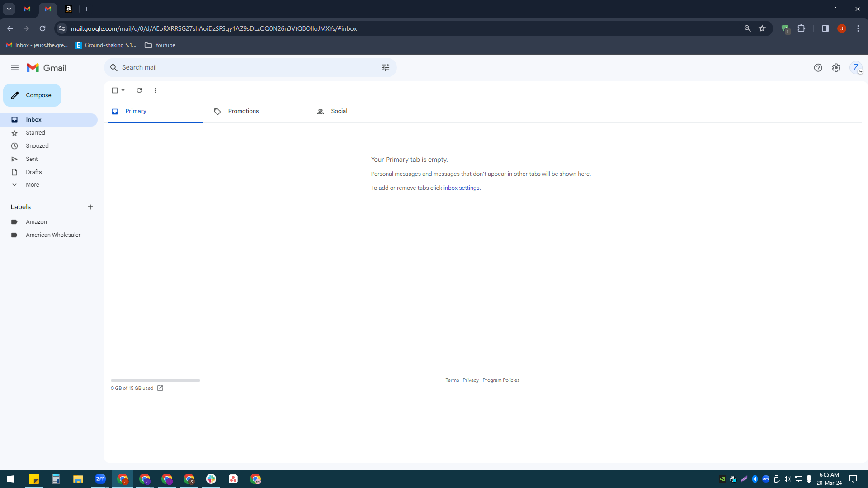Image resolution: width=868 pixels, height=488 pixels.
Task: Open the Terms link
Action: (452, 380)
